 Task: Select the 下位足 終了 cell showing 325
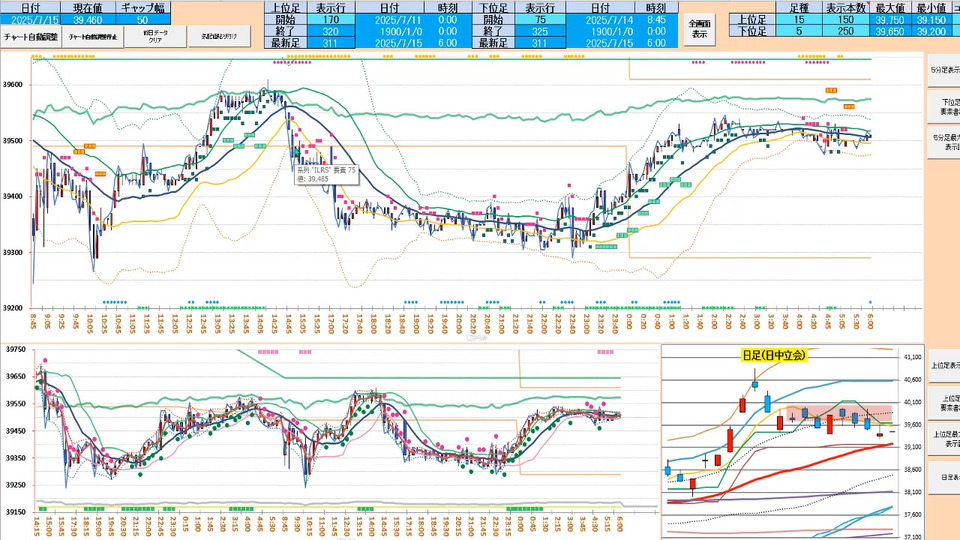click(x=540, y=31)
